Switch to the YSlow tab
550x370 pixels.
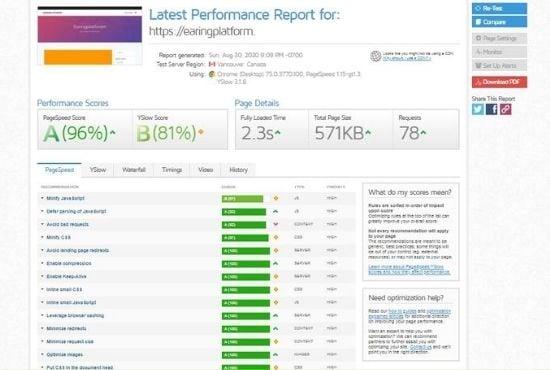point(98,170)
